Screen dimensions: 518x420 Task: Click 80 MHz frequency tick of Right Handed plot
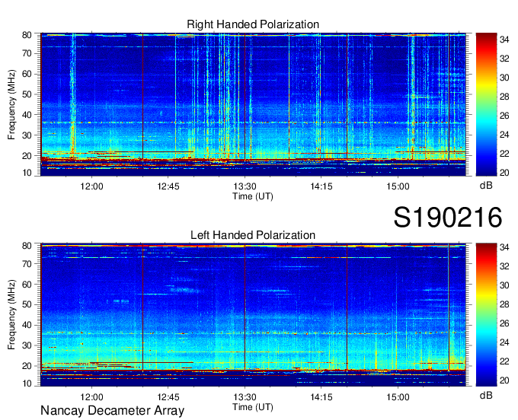pyautogui.click(x=27, y=35)
